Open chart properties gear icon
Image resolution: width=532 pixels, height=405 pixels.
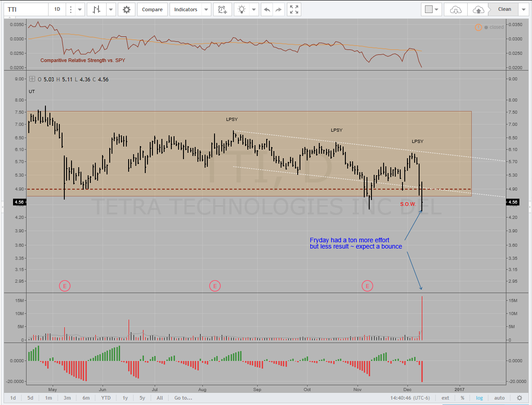127,9
